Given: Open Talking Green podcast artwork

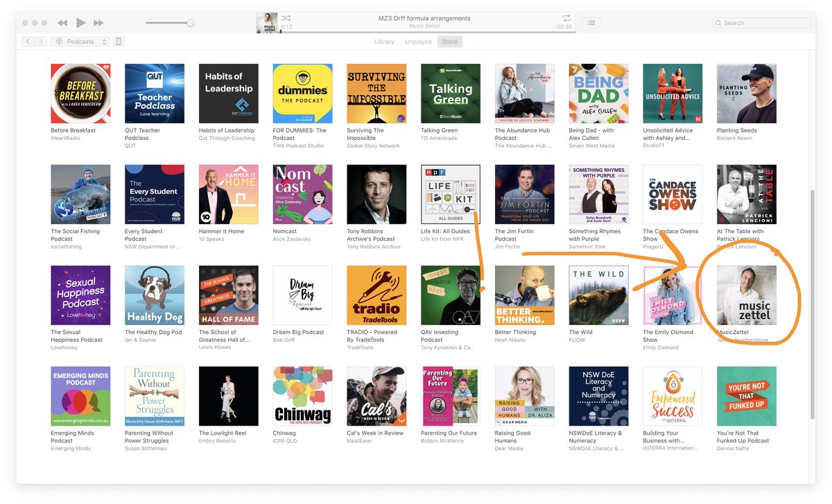Looking at the screenshot, I should 451,94.
